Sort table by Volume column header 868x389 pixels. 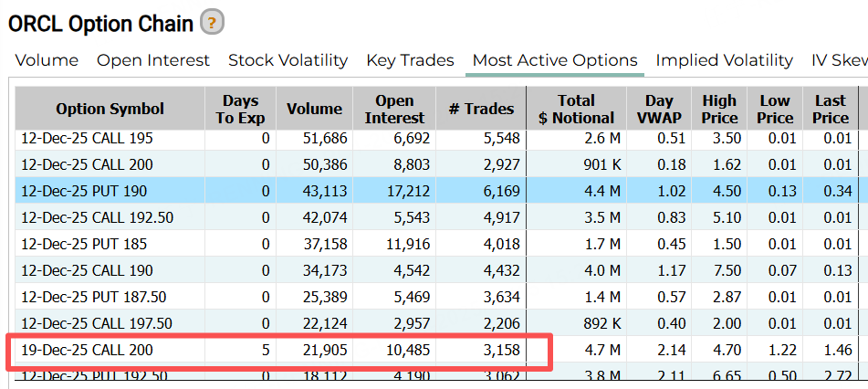pyautogui.click(x=314, y=109)
